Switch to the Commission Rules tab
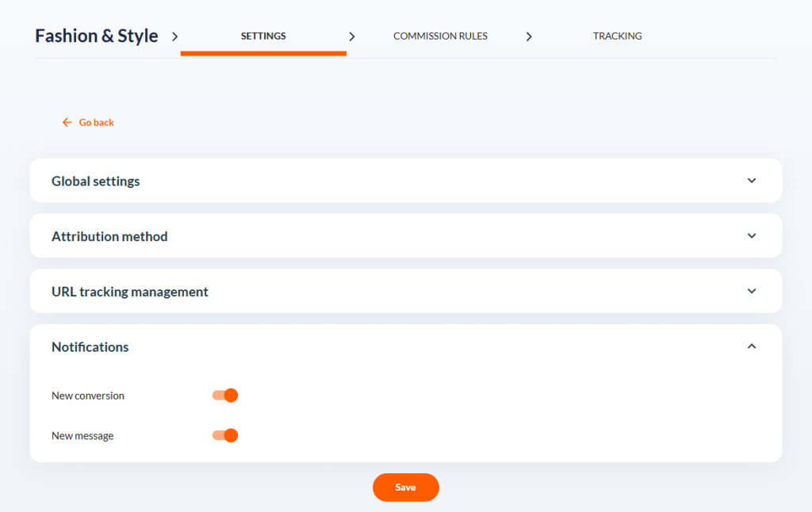The height and width of the screenshot is (512, 812). pos(440,36)
